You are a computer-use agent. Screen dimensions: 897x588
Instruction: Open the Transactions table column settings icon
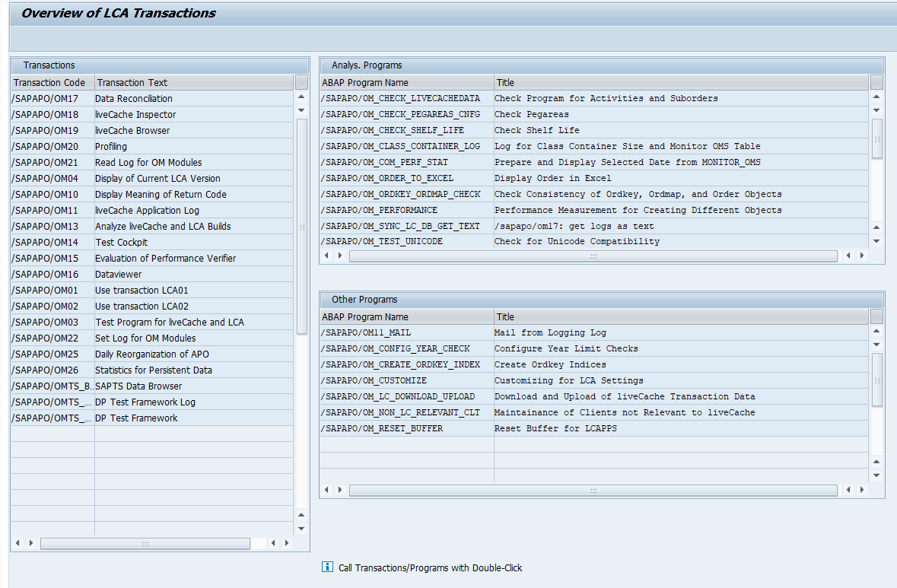pos(301,82)
